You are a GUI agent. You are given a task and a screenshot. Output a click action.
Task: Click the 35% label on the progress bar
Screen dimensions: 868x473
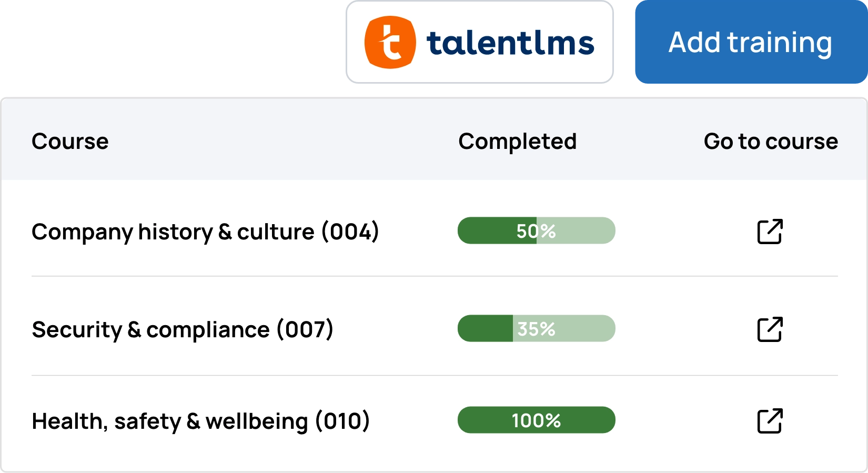(x=536, y=329)
